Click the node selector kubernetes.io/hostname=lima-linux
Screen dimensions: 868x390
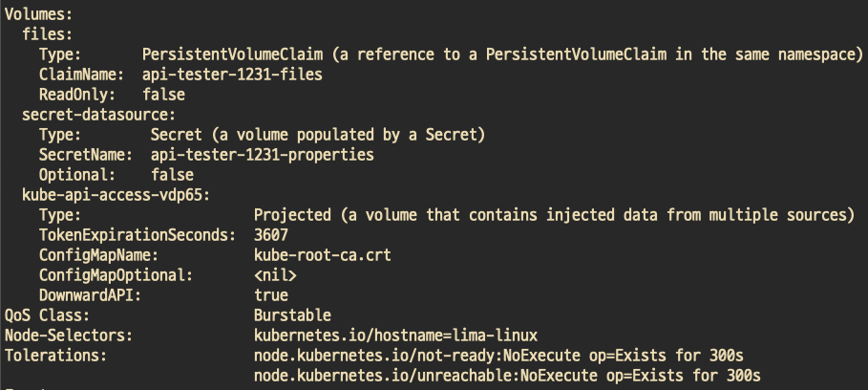(x=395, y=336)
